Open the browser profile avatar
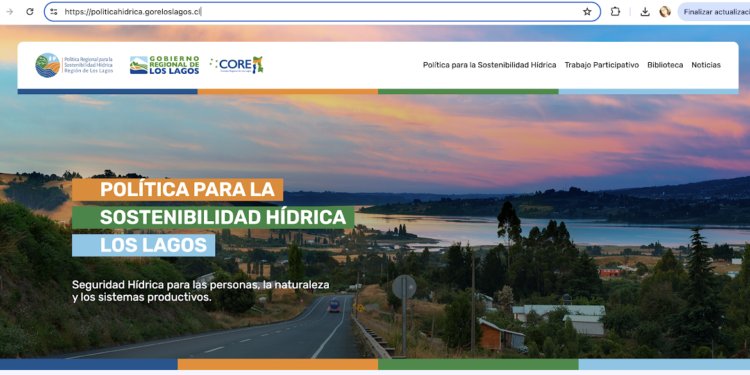The width and height of the screenshot is (750, 375). click(x=665, y=12)
